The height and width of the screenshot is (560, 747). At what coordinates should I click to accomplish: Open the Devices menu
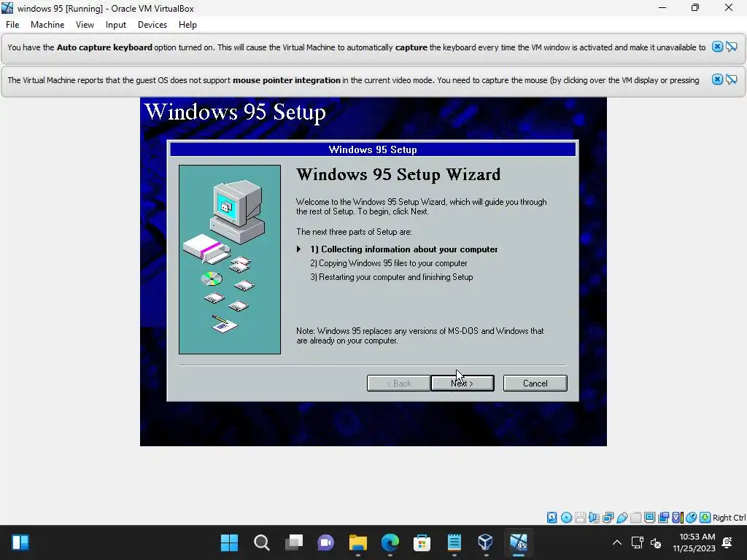point(152,25)
